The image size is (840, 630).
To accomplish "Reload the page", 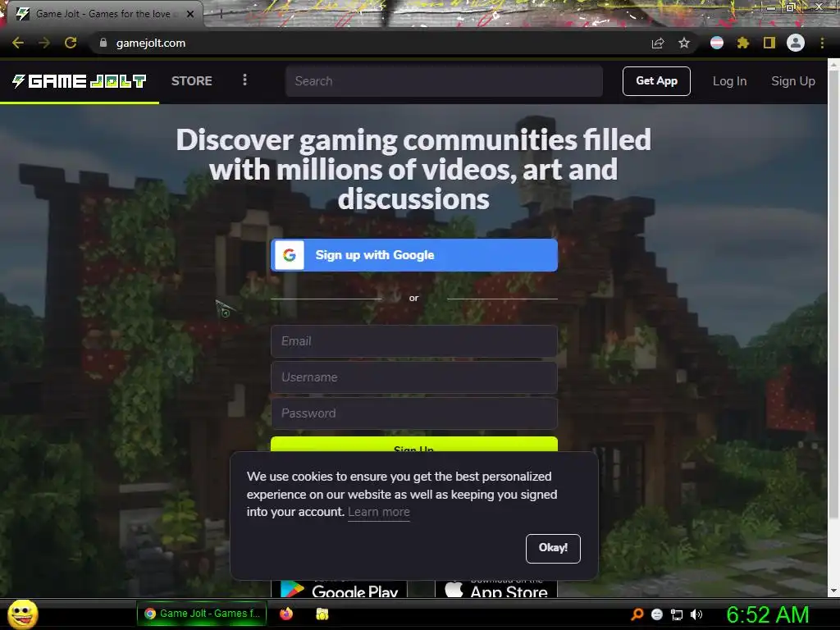I will coord(71,43).
